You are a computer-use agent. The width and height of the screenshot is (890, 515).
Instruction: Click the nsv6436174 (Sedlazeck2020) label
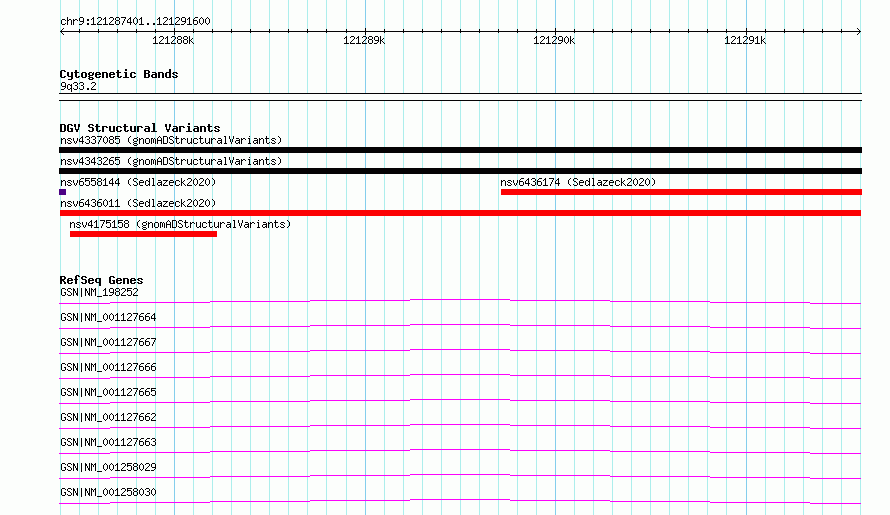(578, 182)
